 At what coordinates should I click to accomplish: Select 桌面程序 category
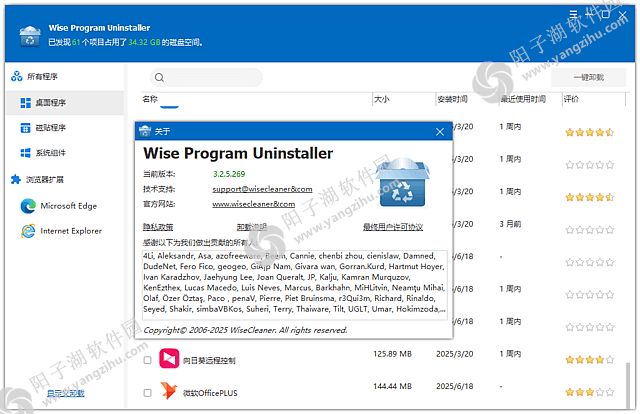(65, 102)
